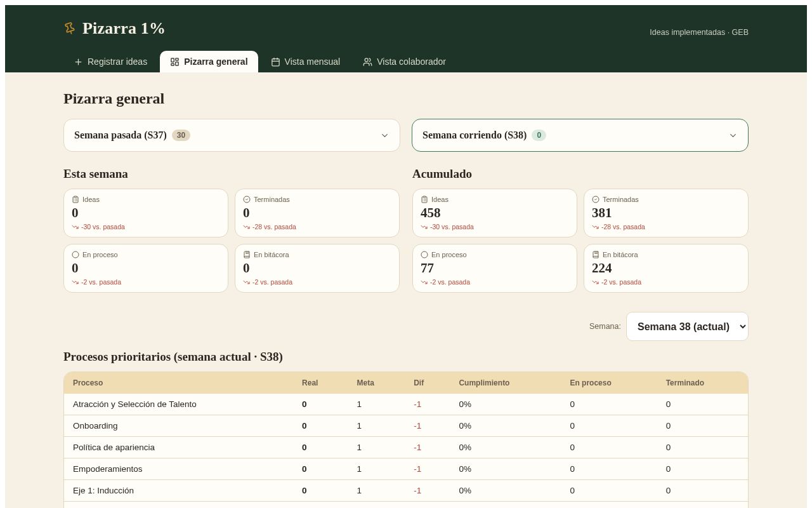Open the Semana 38 (actual) dropdown

click(x=687, y=326)
